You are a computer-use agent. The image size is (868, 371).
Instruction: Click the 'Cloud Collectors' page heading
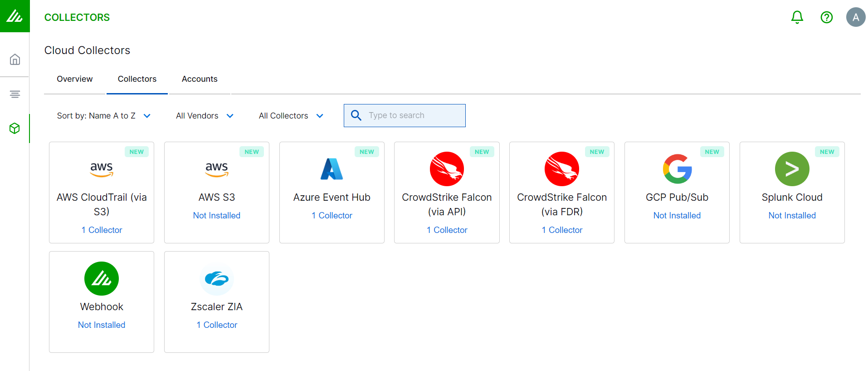pyautogui.click(x=87, y=50)
